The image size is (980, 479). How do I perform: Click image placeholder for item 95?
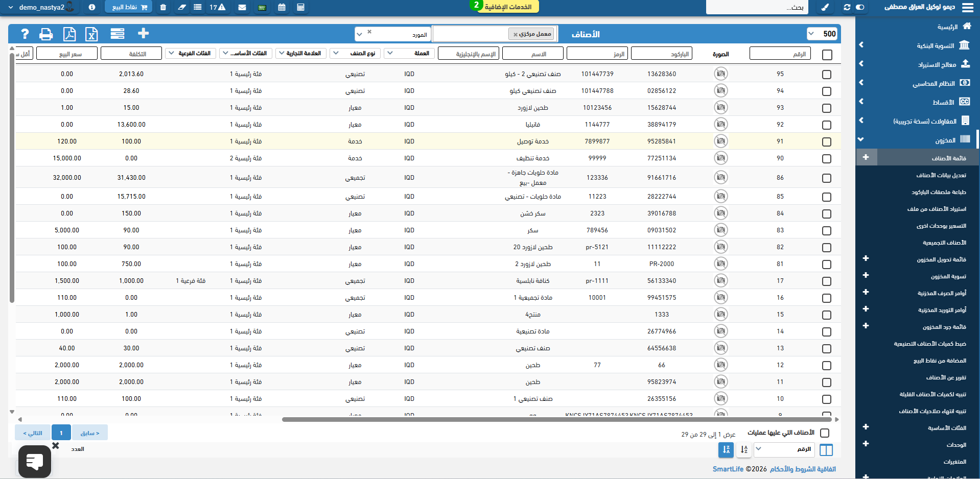coord(720,74)
